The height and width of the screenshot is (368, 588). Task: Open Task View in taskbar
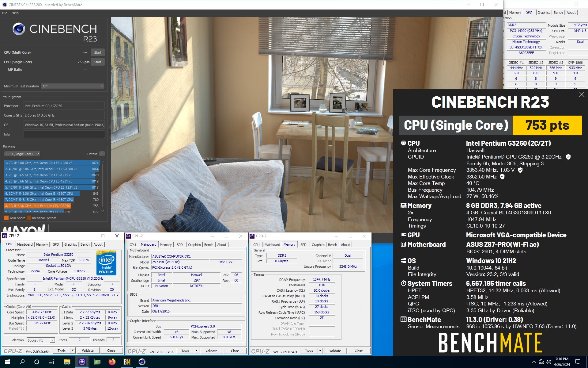pyautogui.click(x=51, y=362)
